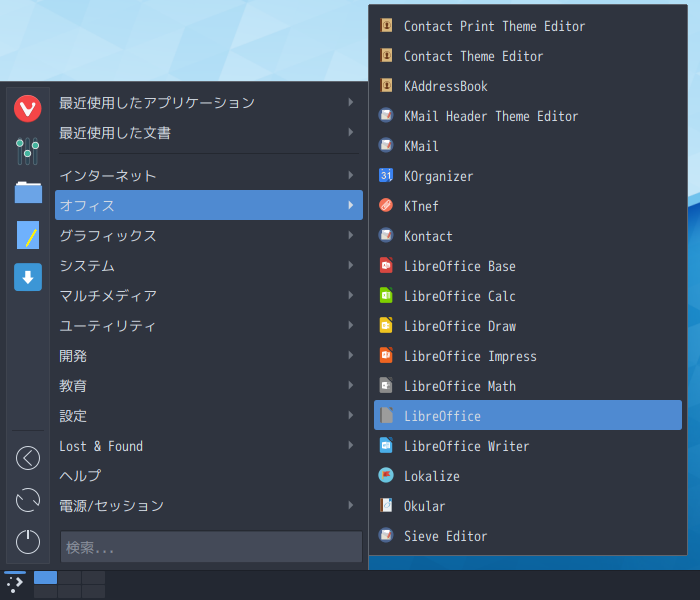Click the LibreOffice Writer blue icon
Image resolution: width=700 pixels, height=600 pixels.
pos(386,445)
